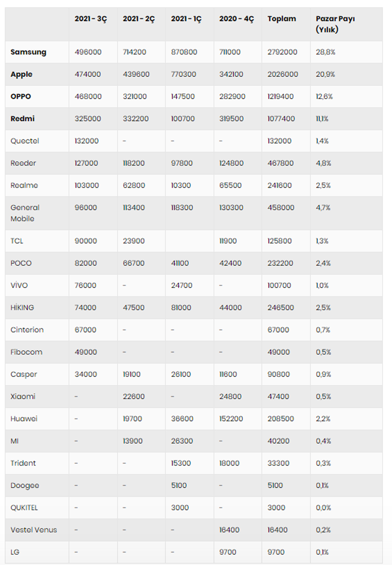Select the Samsung row label
Image resolution: width=392 pixels, height=565 pixels.
[28, 52]
